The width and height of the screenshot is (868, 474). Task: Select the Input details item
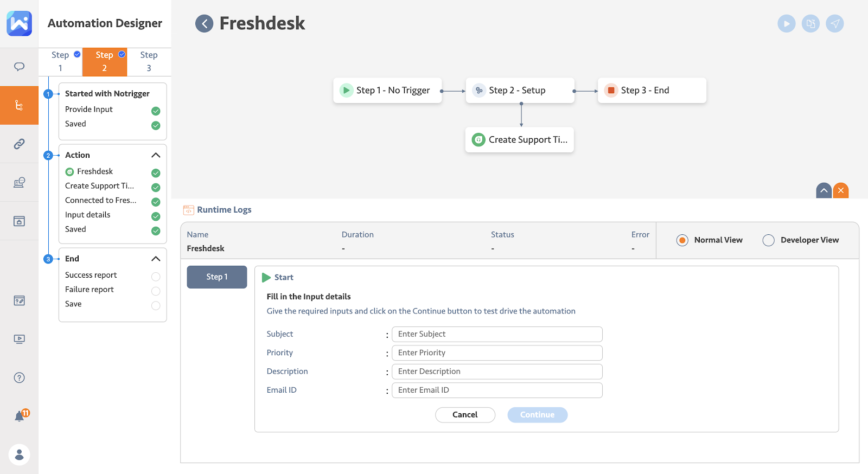88,215
